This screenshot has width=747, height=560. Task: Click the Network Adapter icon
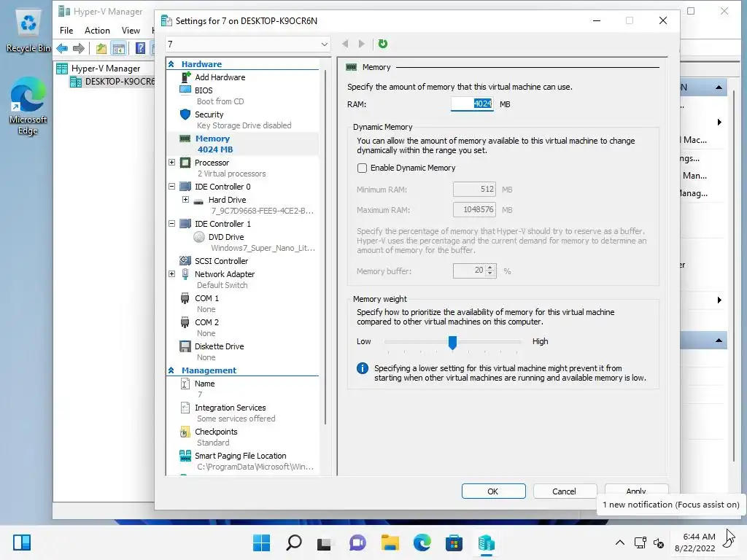pos(185,274)
